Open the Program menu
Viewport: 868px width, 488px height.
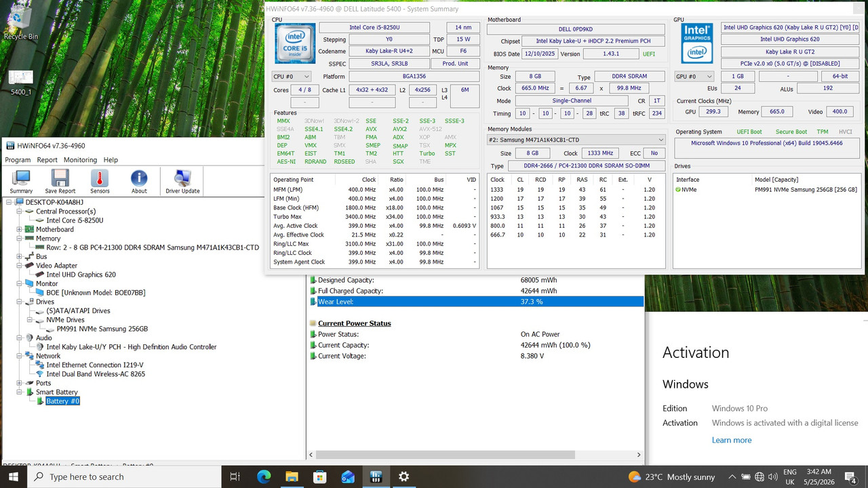pos(18,160)
